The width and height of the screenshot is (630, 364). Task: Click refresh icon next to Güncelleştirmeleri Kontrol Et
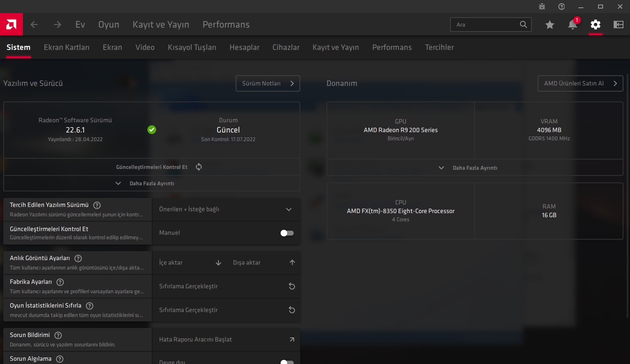pos(199,167)
